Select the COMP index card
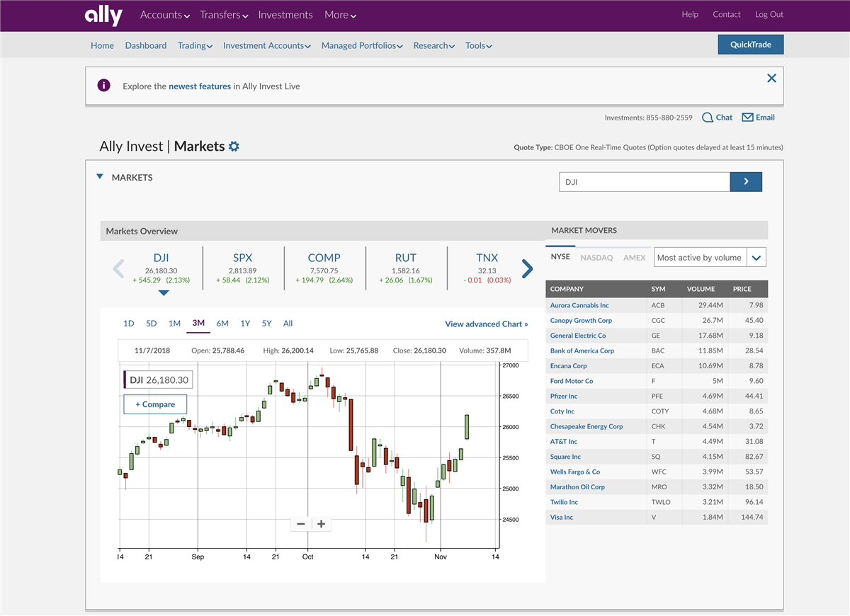Image resolution: width=850 pixels, height=616 pixels. tap(324, 268)
